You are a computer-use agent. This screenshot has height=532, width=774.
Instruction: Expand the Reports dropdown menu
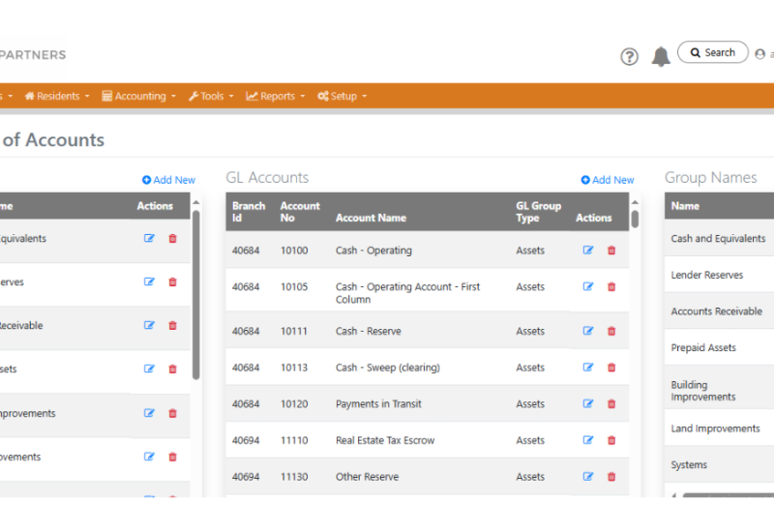(276, 97)
